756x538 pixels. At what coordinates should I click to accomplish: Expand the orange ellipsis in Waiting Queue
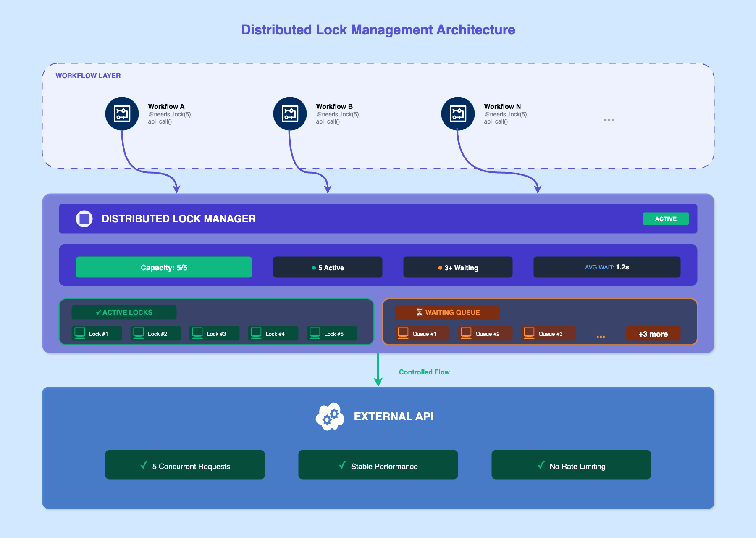pyautogui.click(x=601, y=336)
